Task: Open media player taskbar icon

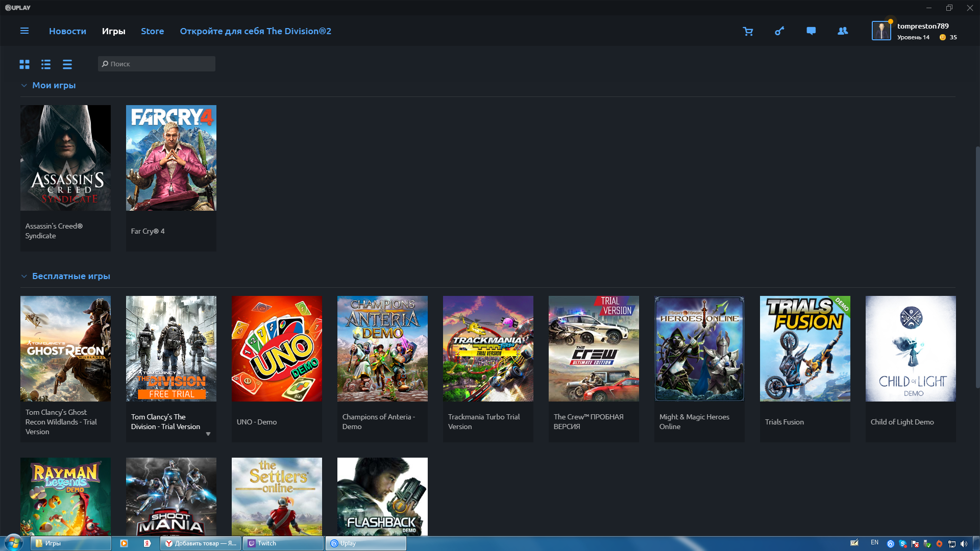Action: (124, 543)
